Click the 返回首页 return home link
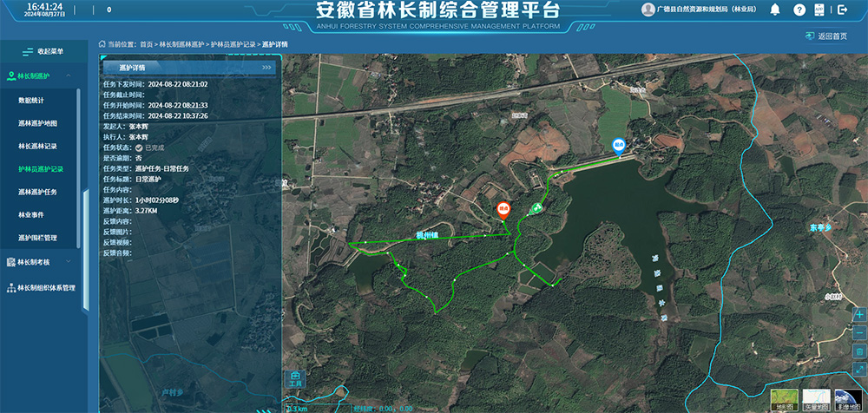 [x=826, y=36]
